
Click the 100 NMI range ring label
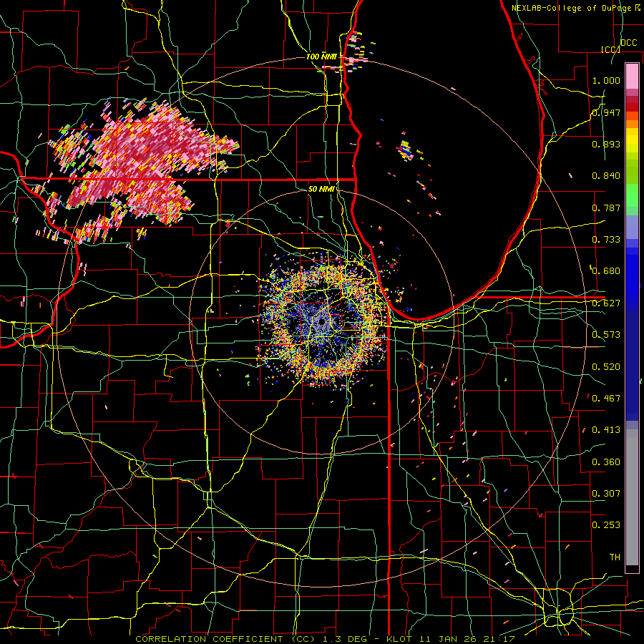[x=321, y=57]
